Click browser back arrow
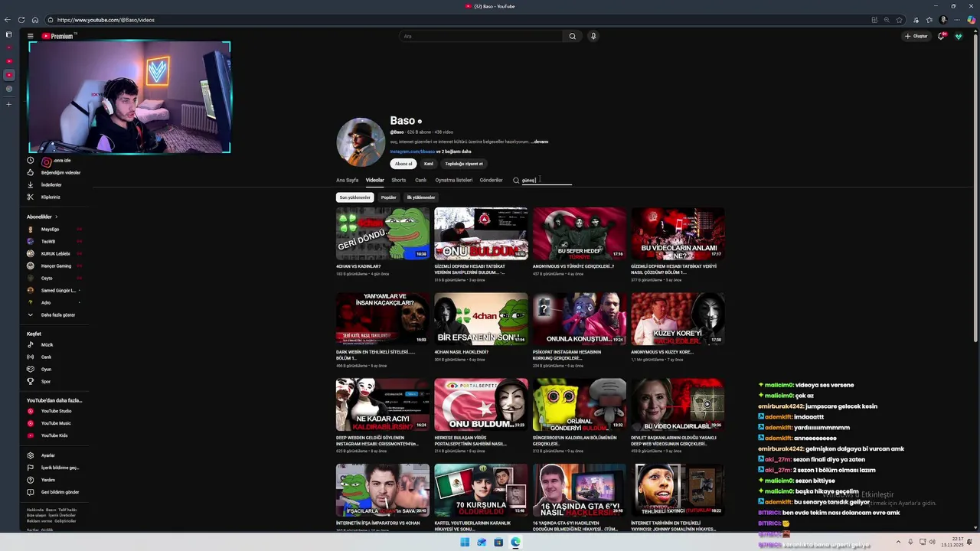This screenshot has height=551, width=980. (8, 20)
